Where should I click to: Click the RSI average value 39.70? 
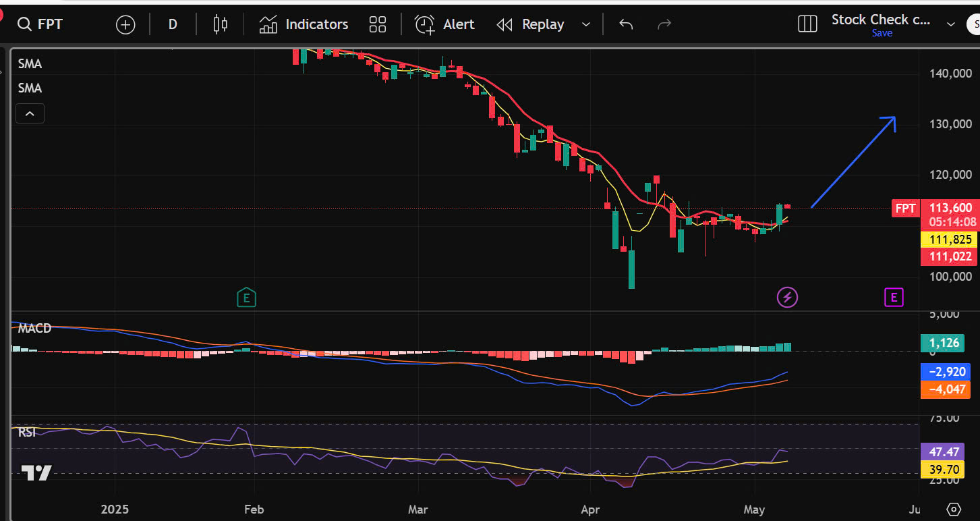tap(944, 470)
